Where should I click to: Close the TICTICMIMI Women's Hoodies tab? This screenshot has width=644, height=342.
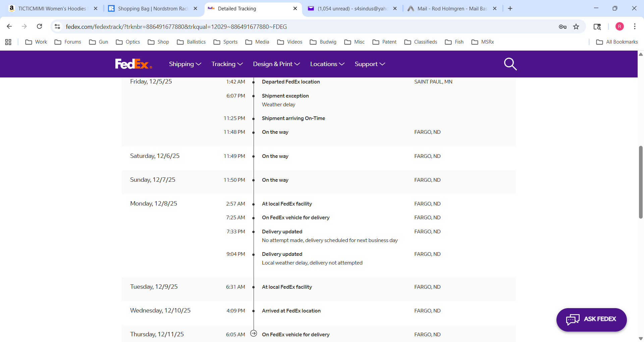click(x=96, y=8)
